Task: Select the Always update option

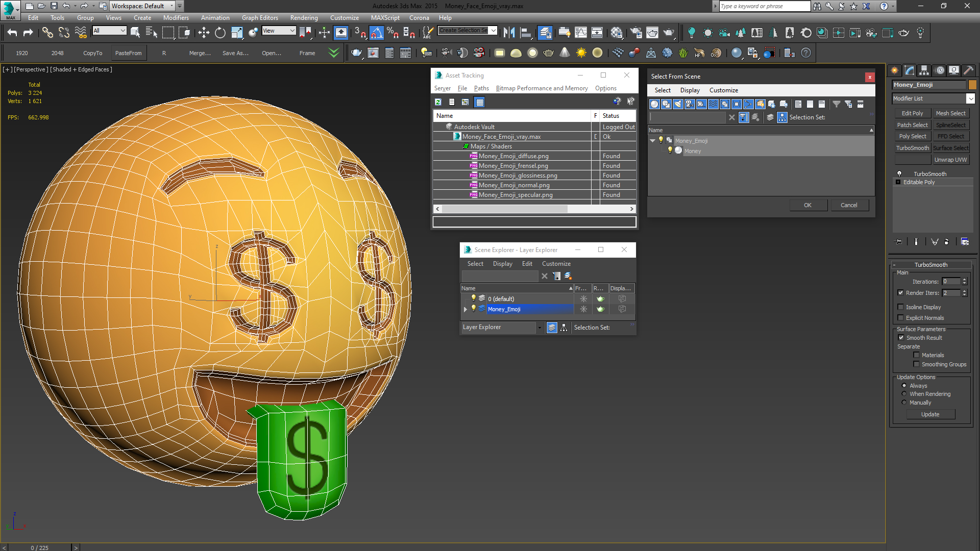Action: (x=904, y=386)
